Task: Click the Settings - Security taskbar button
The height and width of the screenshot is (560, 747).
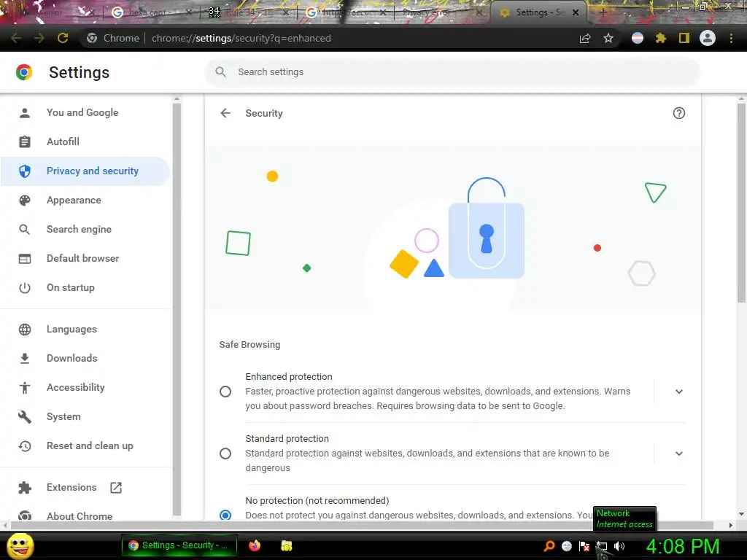Action: coord(179,545)
